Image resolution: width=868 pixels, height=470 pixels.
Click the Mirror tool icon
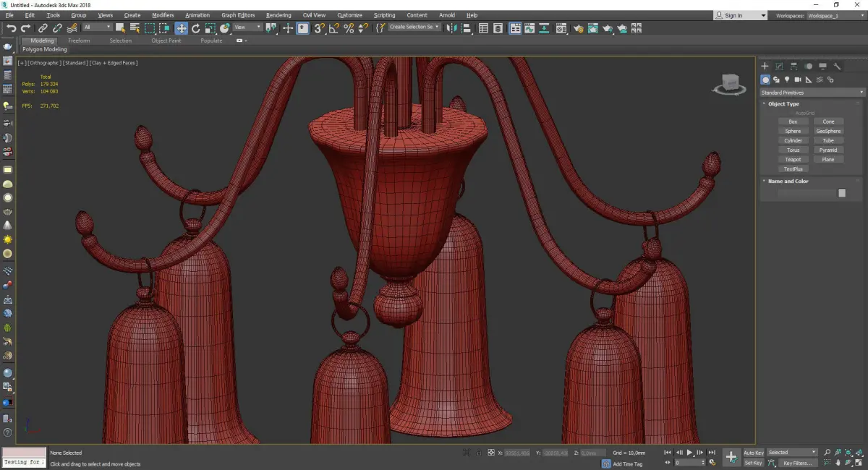pos(451,28)
